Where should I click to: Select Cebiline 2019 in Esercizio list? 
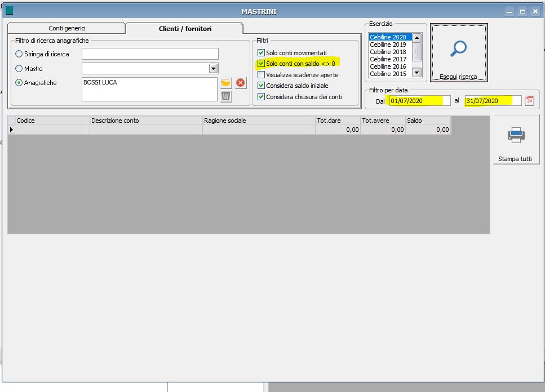(x=390, y=44)
